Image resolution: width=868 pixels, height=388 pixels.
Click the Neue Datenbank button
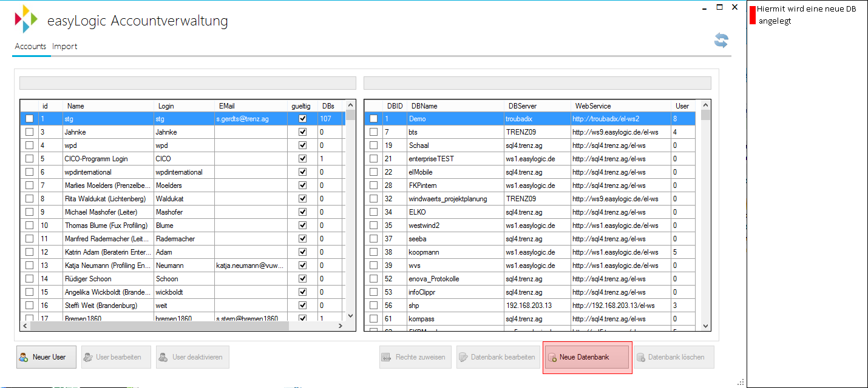(587, 357)
